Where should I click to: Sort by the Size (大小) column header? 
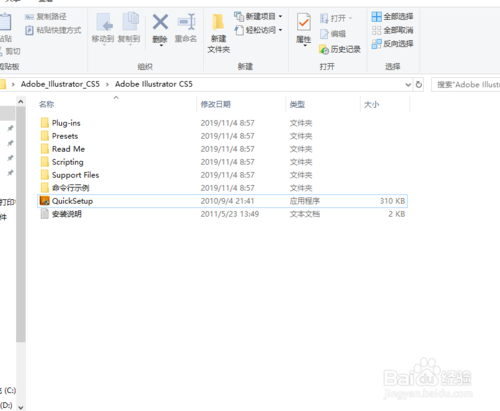[x=372, y=104]
